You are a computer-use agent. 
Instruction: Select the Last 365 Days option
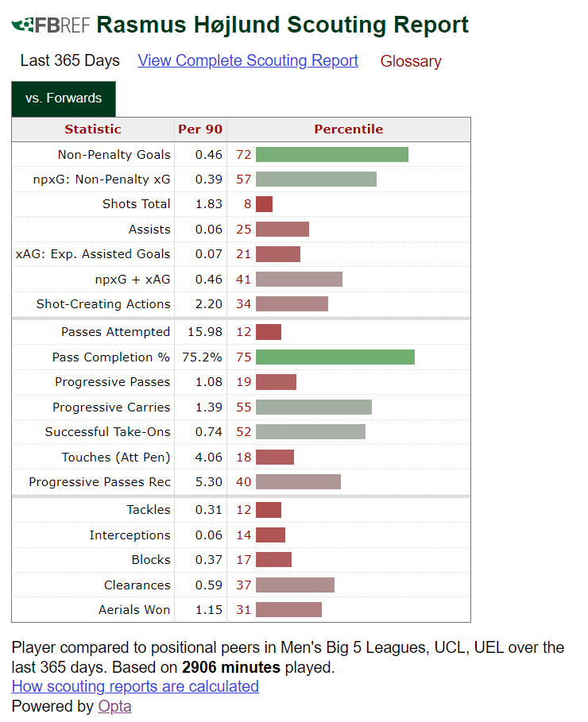tap(70, 60)
